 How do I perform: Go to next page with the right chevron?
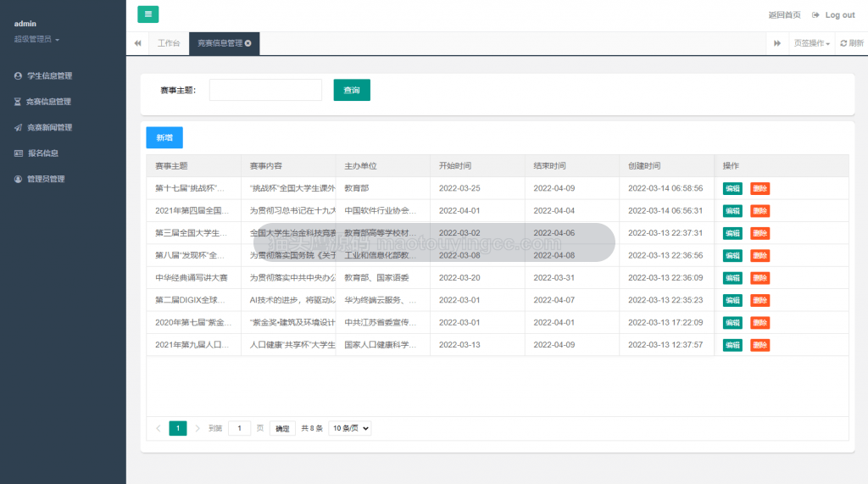tap(197, 428)
